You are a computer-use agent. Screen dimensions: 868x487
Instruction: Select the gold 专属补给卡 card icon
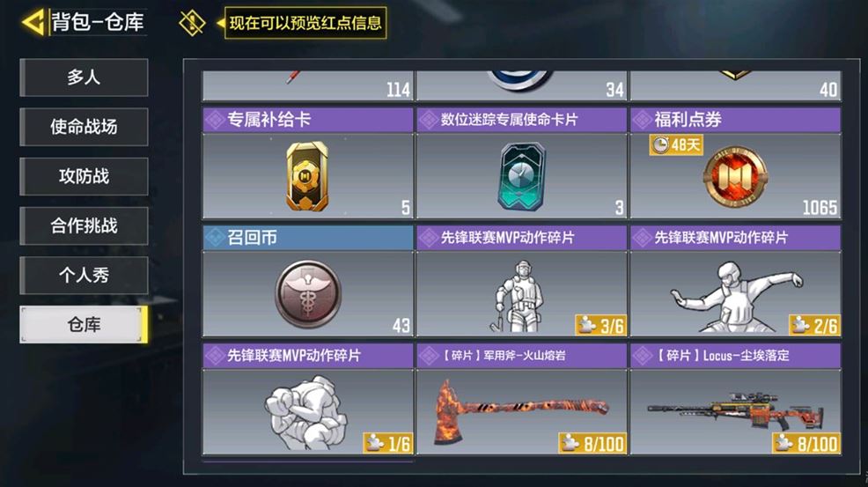pos(306,176)
